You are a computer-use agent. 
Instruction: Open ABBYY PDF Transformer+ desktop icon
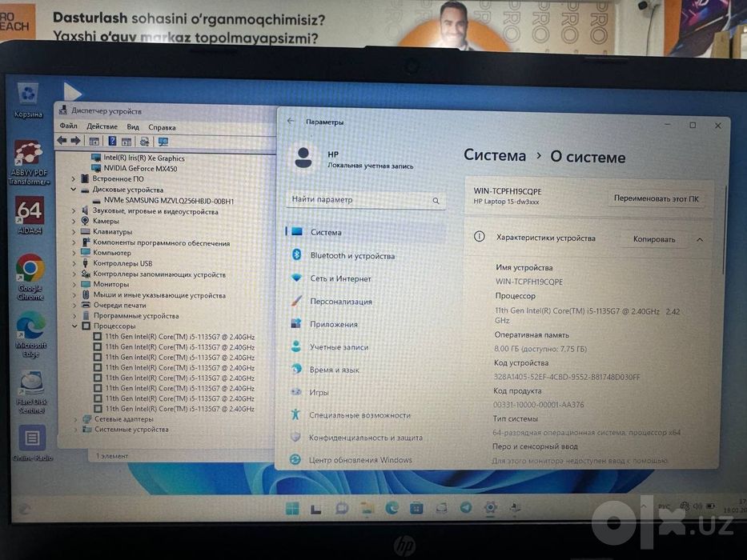pyautogui.click(x=29, y=163)
